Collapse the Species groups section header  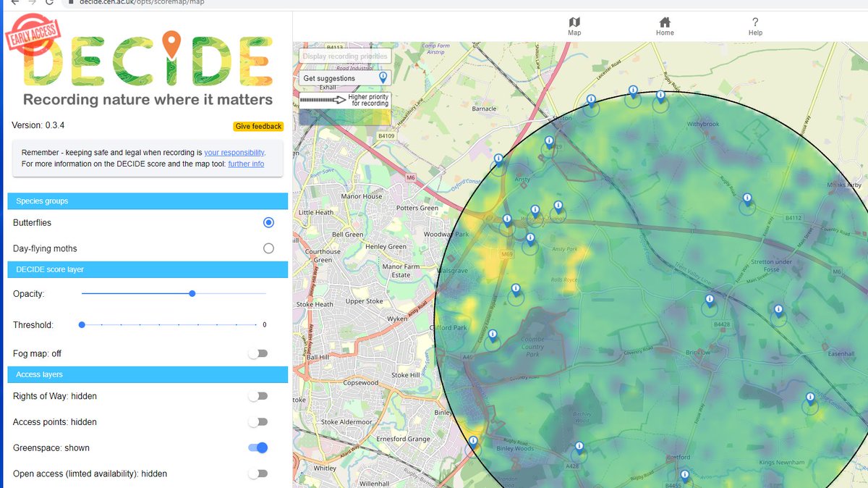[148, 201]
